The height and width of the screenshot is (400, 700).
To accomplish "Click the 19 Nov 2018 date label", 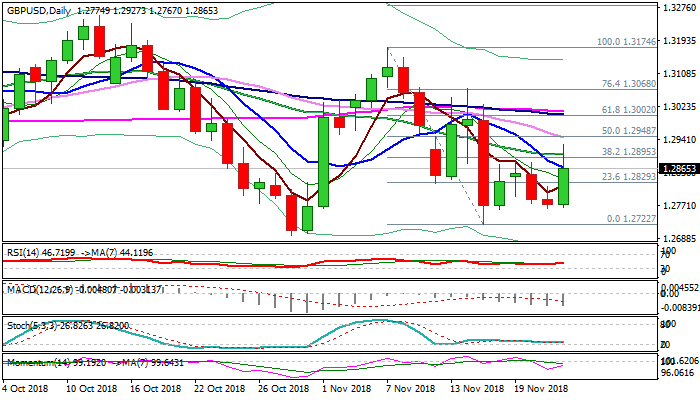I will [539, 387].
